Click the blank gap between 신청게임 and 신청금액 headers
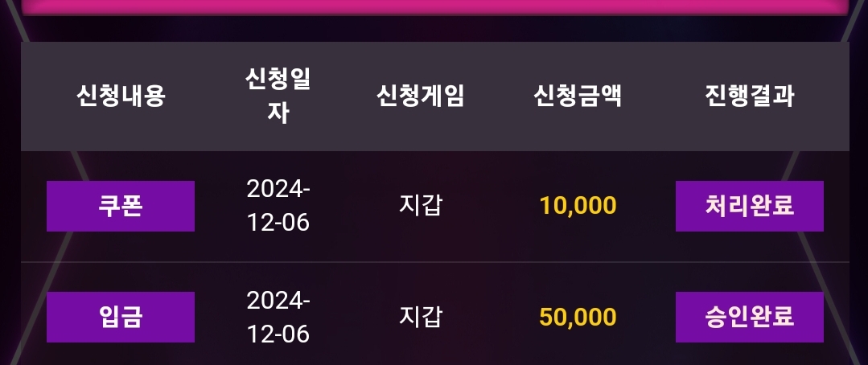Viewport: 868px width, 365px height. pyautogui.click(x=499, y=96)
